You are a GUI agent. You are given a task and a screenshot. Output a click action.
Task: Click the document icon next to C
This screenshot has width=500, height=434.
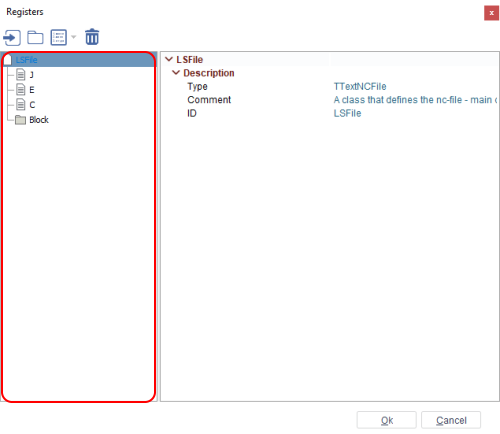[x=21, y=104]
